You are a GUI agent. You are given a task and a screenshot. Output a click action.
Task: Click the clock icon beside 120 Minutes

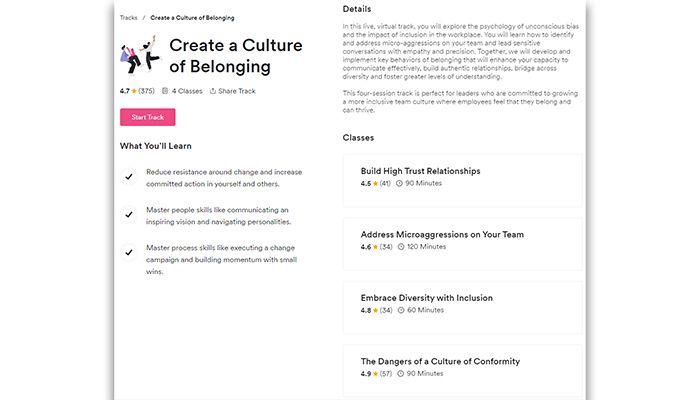tap(400, 247)
